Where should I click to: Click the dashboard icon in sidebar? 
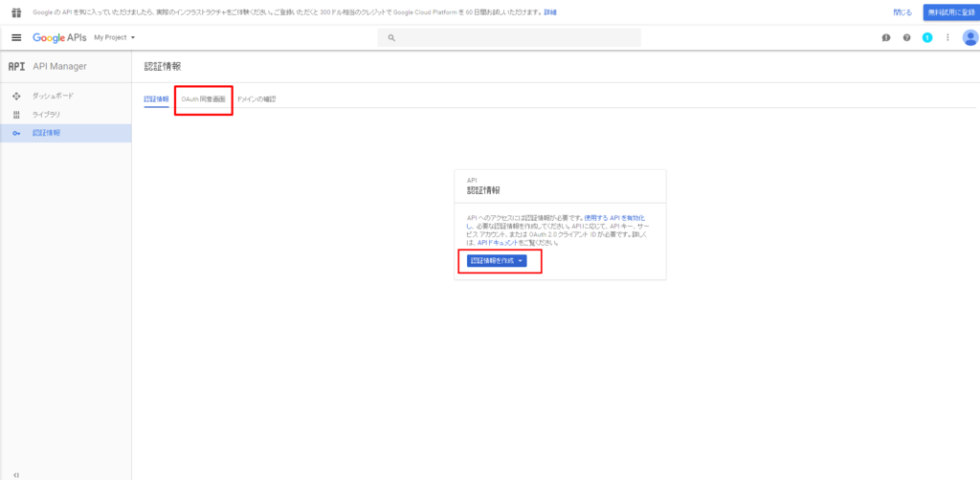tap(17, 96)
